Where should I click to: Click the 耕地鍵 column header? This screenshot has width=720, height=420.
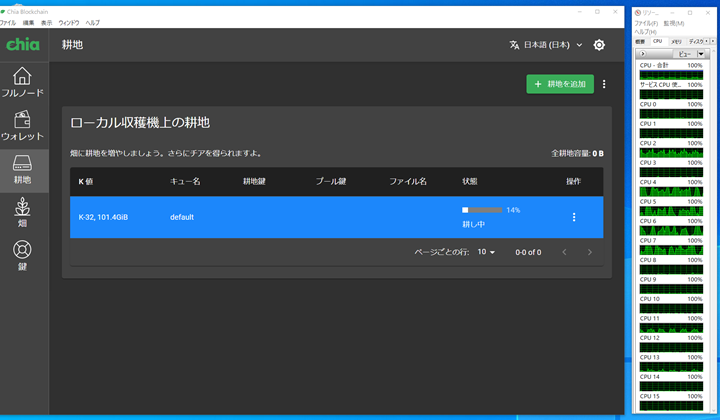tap(254, 181)
